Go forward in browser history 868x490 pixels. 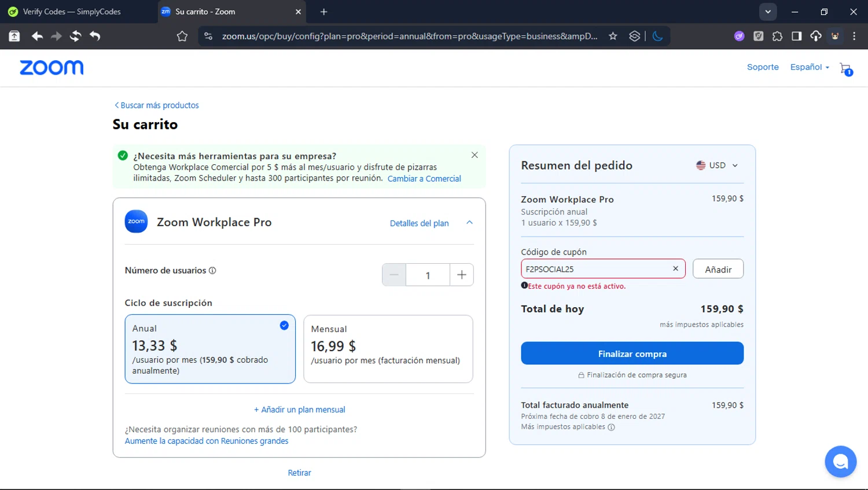(56, 36)
